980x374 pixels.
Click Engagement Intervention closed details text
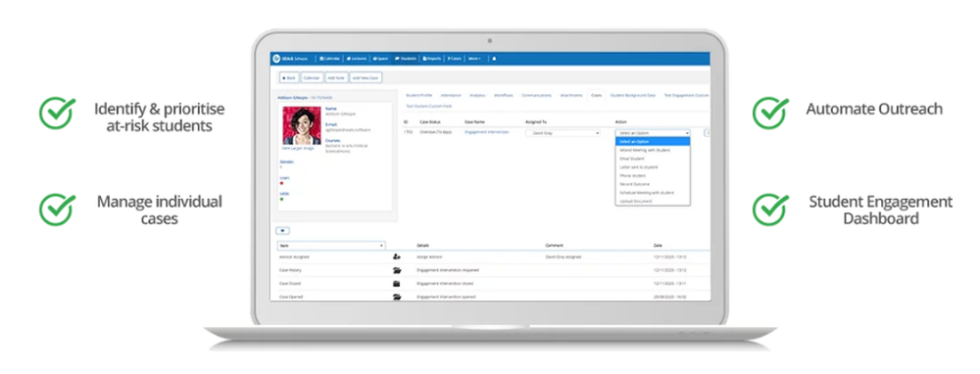point(444,284)
